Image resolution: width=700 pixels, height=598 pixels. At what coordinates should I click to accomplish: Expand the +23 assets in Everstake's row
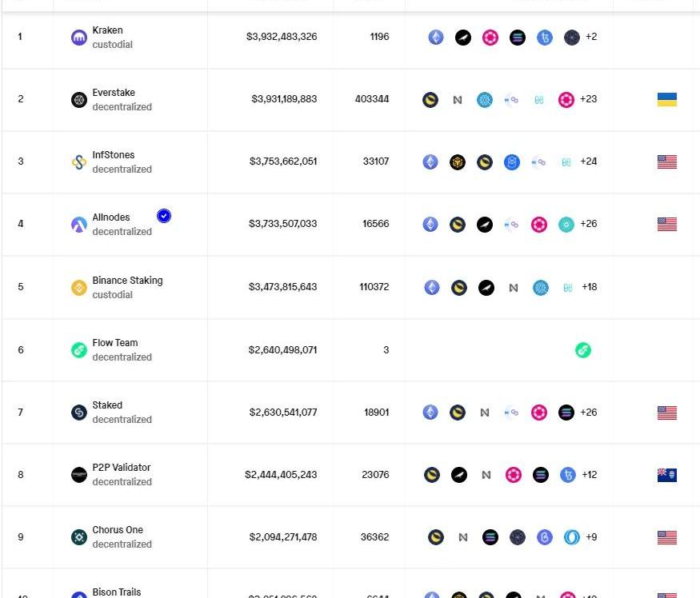[588, 99]
